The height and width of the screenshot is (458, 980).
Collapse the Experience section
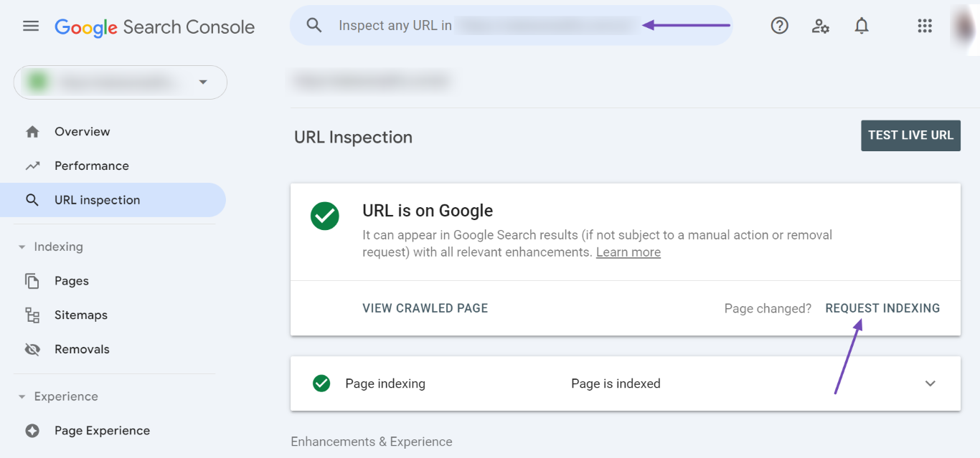tap(22, 397)
